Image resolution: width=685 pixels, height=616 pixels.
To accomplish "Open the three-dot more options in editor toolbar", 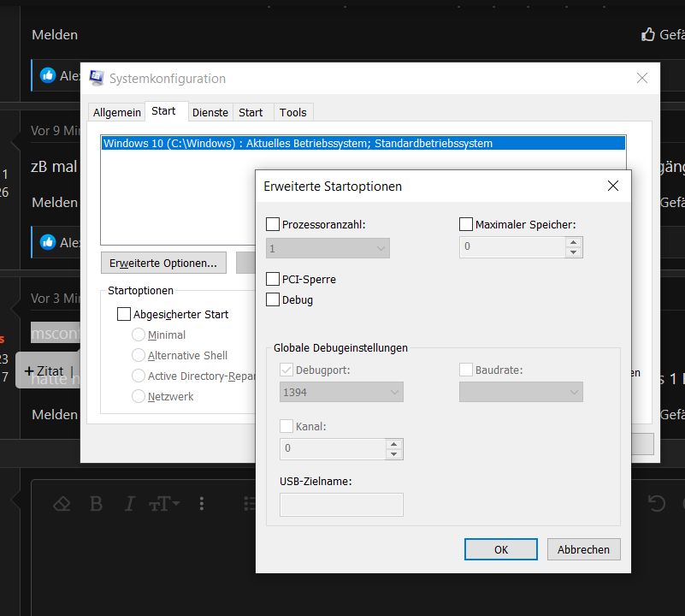I will point(201,504).
